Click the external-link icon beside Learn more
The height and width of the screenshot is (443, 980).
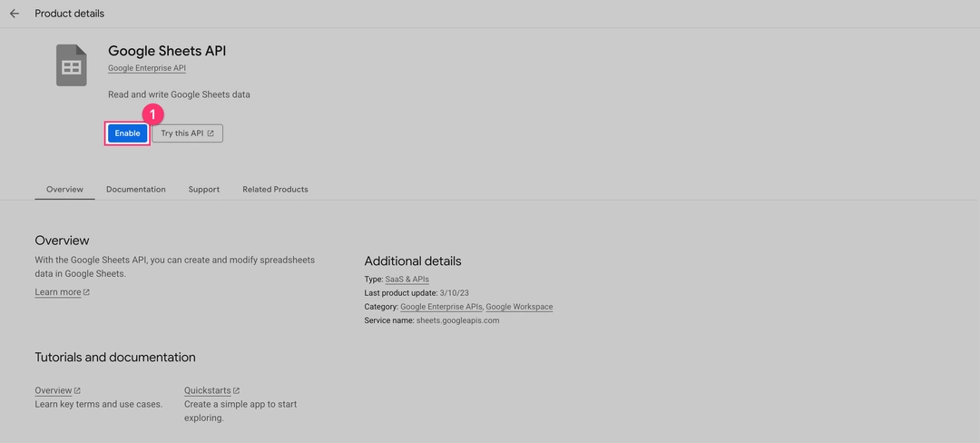pyautogui.click(x=86, y=292)
